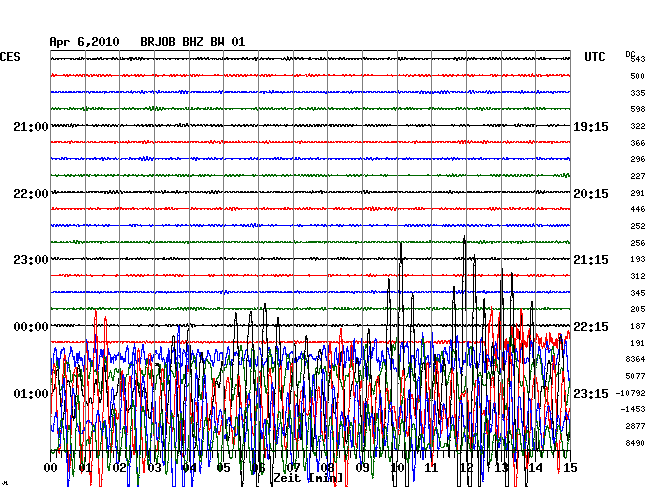Click the UTC time label '20:15'
The width and height of the screenshot is (650, 494).
(591, 194)
